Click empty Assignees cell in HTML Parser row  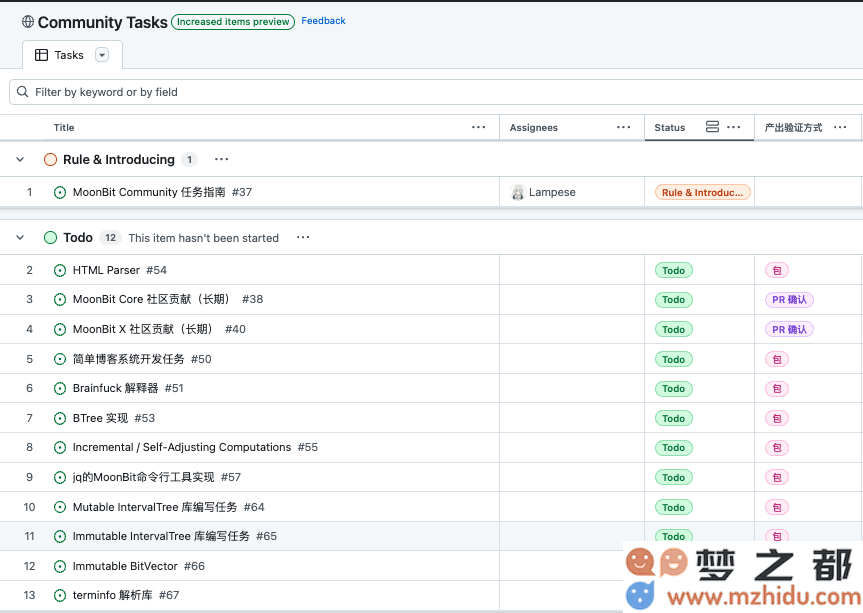572,270
